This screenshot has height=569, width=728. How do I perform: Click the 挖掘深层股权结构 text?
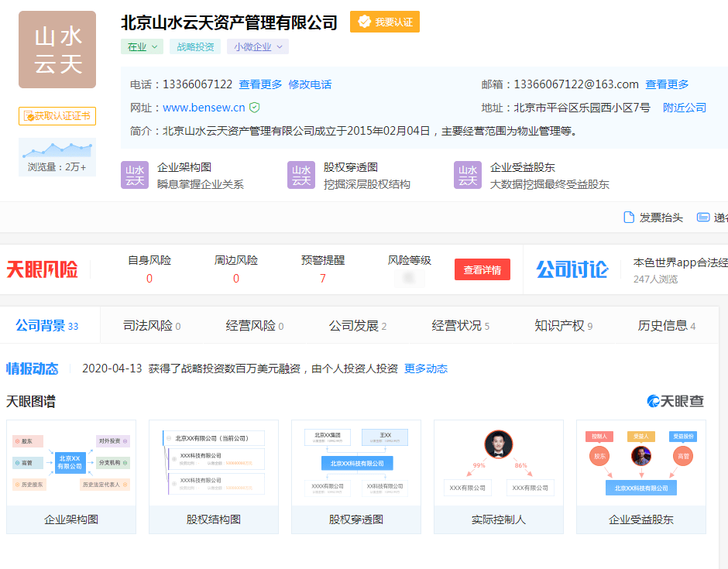pos(367,184)
